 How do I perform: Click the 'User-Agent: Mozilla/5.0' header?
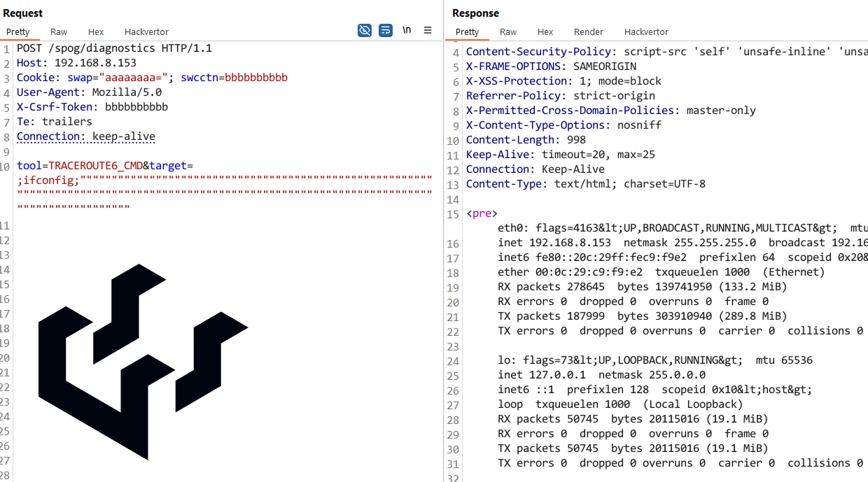pos(89,92)
